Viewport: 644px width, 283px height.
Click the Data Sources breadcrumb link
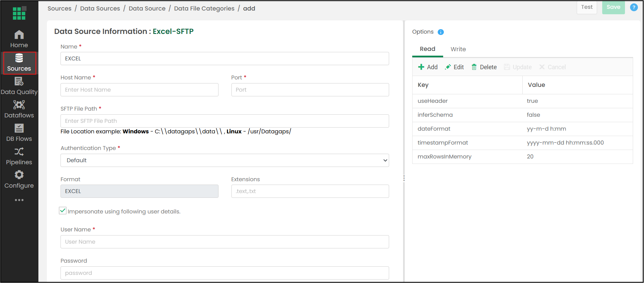[x=100, y=8]
